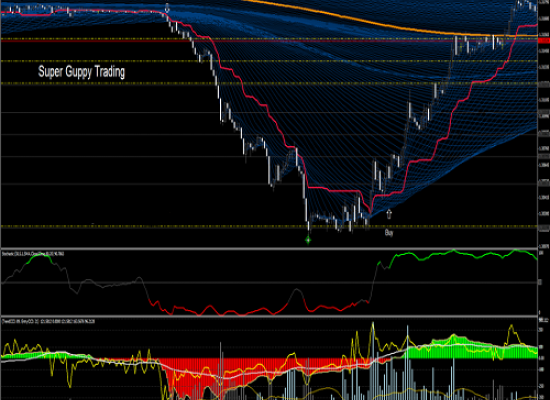Select the lowest dotted yellow support level line
The image size is (550, 400).
coord(269,226)
